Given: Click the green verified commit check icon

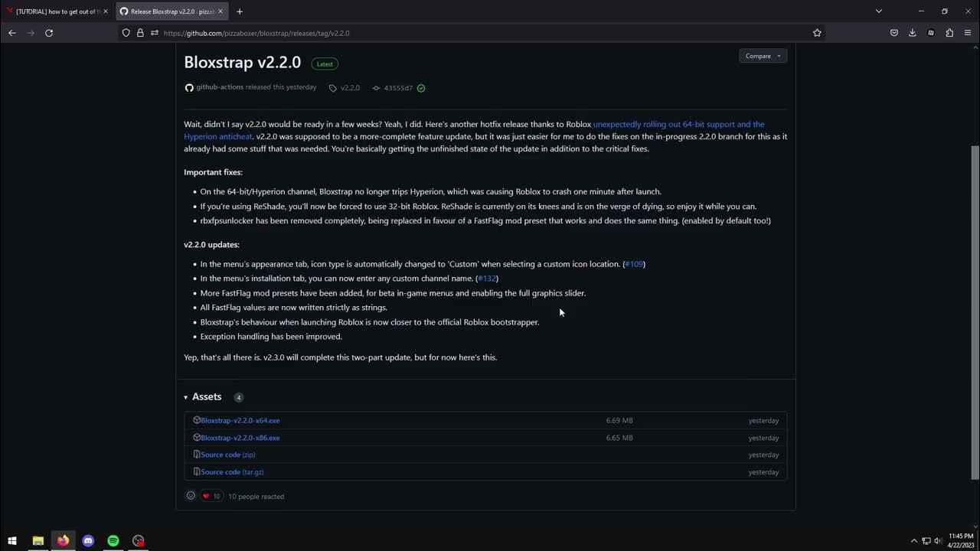Looking at the screenshot, I should pyautogui.click(x=421, y=88).
